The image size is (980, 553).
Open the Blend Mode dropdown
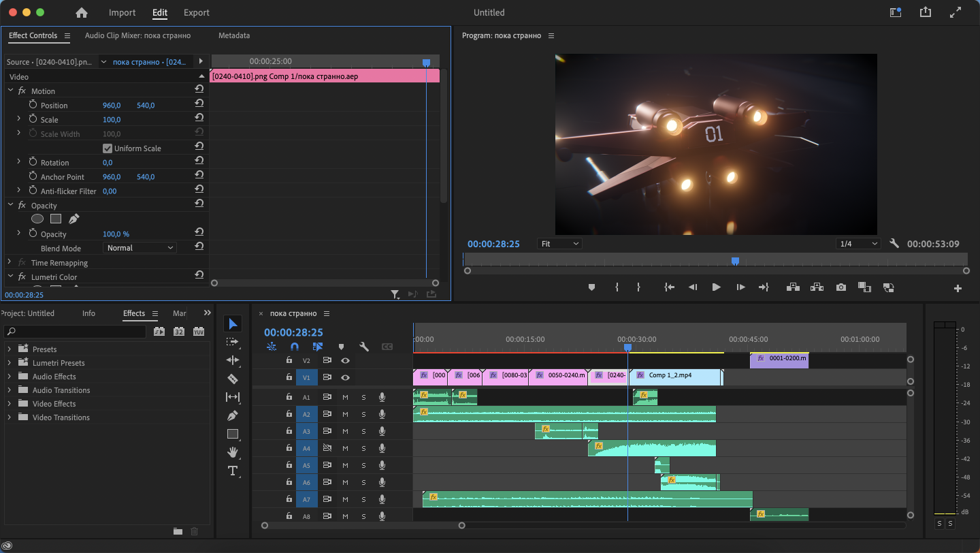[140, 248]
